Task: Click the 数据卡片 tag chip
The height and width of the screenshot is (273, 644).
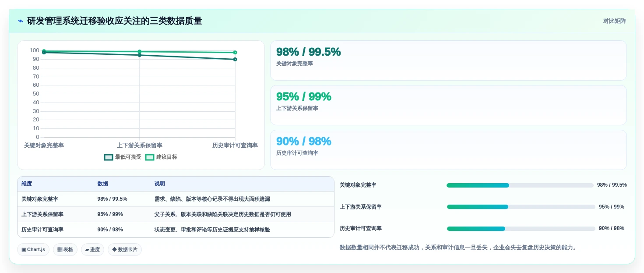Action: point(125,249)
